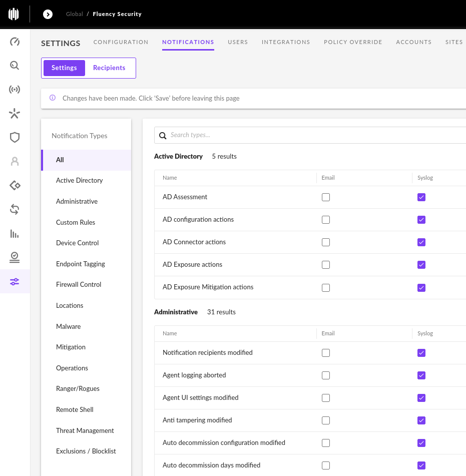This screenshot has width=466, height=476.
Task: Open the activity badge icon in sidebar
Action: (15, 257)
